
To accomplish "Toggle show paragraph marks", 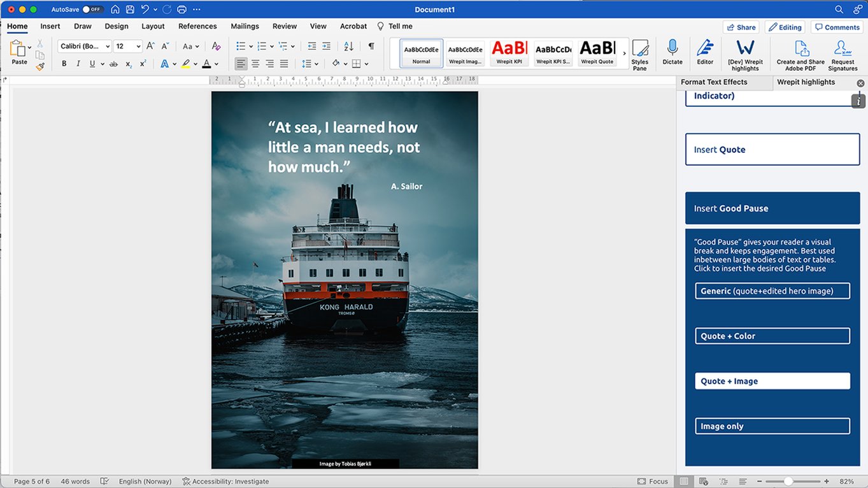I will [371, 47].
